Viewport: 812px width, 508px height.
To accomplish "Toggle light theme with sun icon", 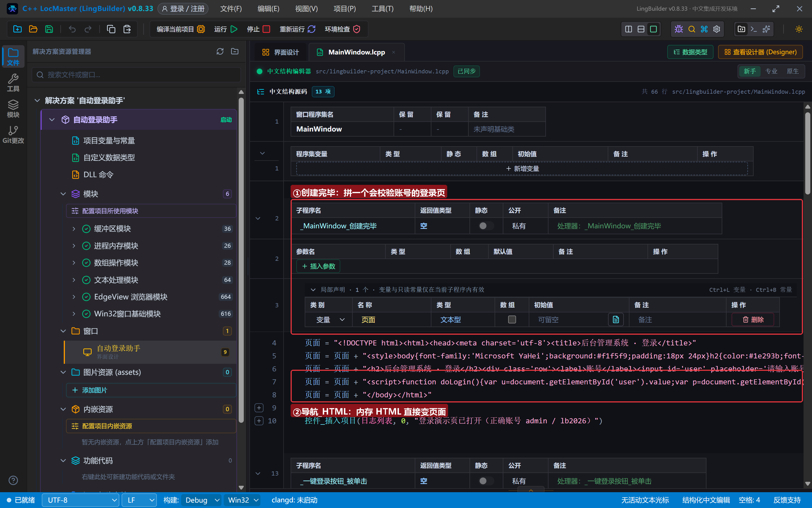I will (x=799, y=29).
